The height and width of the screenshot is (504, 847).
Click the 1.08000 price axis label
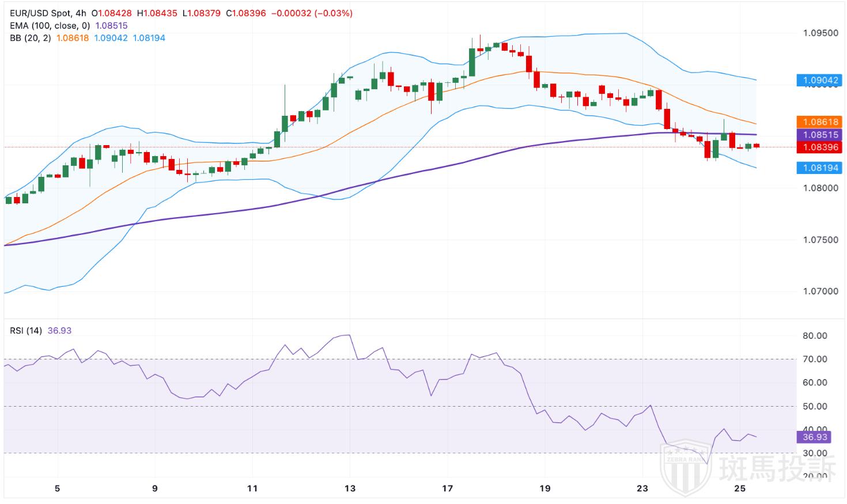pyautogui.click(x=820, y=188)
